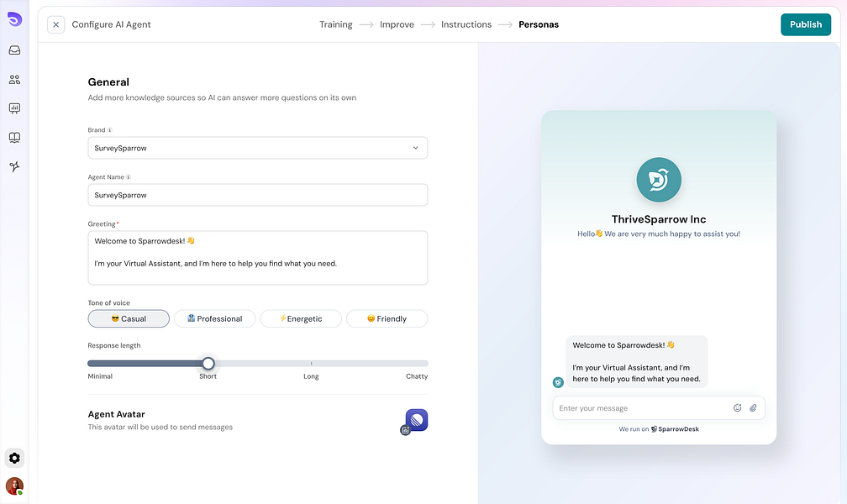Click the Minimal response length label
The width and height of the screenshot is (847, 504).
pyautogui.click(x=100, y=376)
